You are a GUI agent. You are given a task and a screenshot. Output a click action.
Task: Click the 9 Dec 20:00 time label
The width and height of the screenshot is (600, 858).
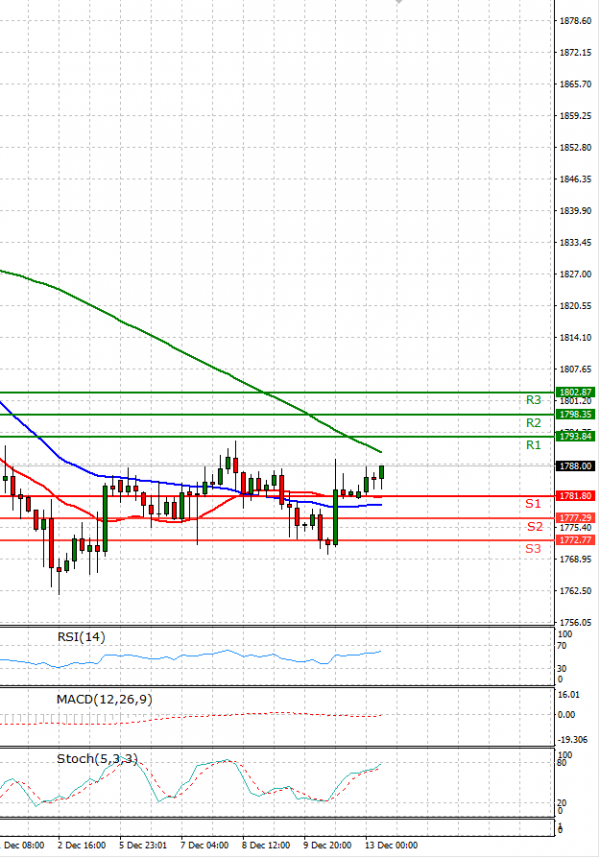(327, 845)
